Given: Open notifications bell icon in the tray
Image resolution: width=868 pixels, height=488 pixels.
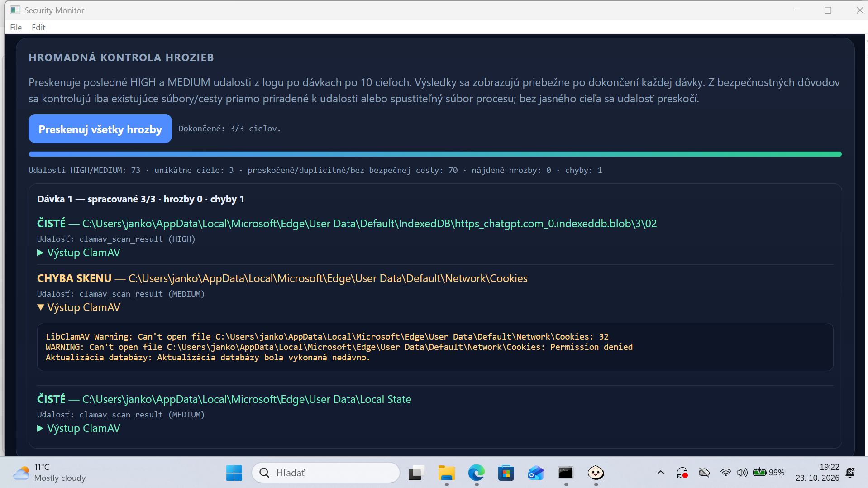Looking at the screenshot, I should click(x=850, y=473).
